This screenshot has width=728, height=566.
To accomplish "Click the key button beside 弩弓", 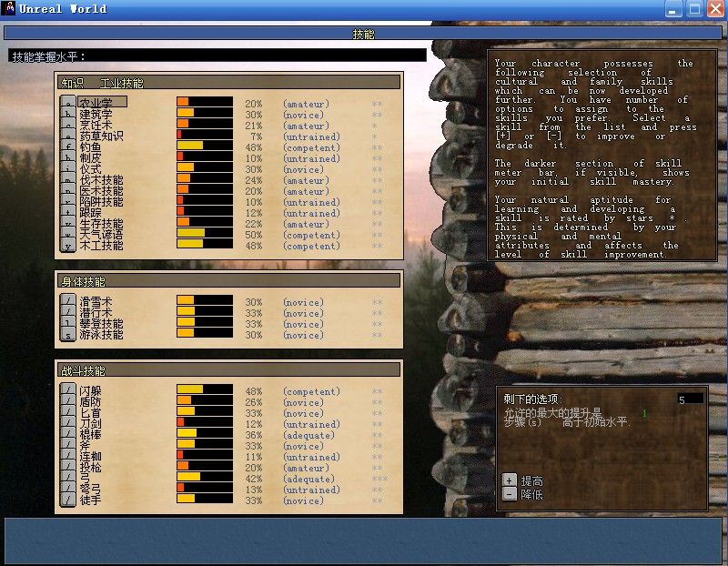I will [x=67, y=490].
